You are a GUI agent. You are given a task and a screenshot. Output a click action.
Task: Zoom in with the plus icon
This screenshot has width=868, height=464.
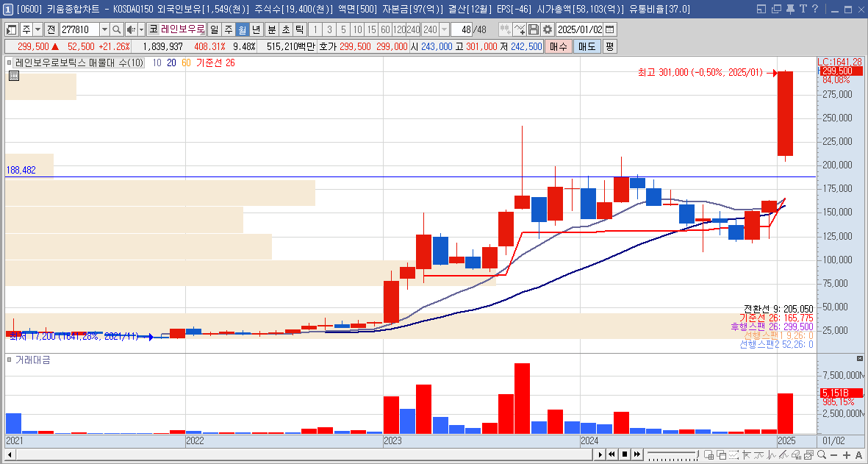[x=847, y=454]
